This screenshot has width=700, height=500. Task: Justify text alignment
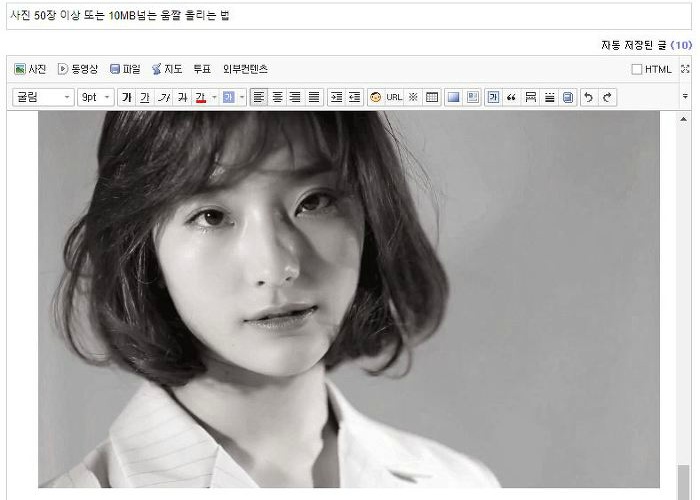[314, 97]
